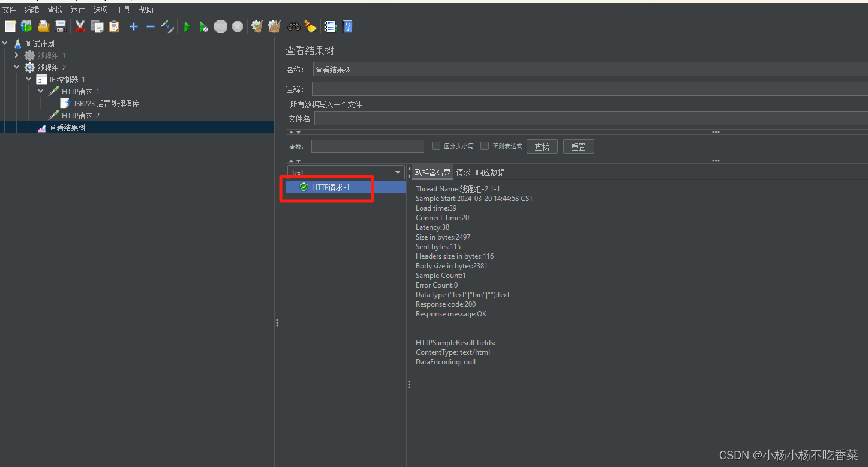Enable the 区分大小写 checkbox
The height and width of the screenshot is (467, 868).
click(x=436, y=146)
